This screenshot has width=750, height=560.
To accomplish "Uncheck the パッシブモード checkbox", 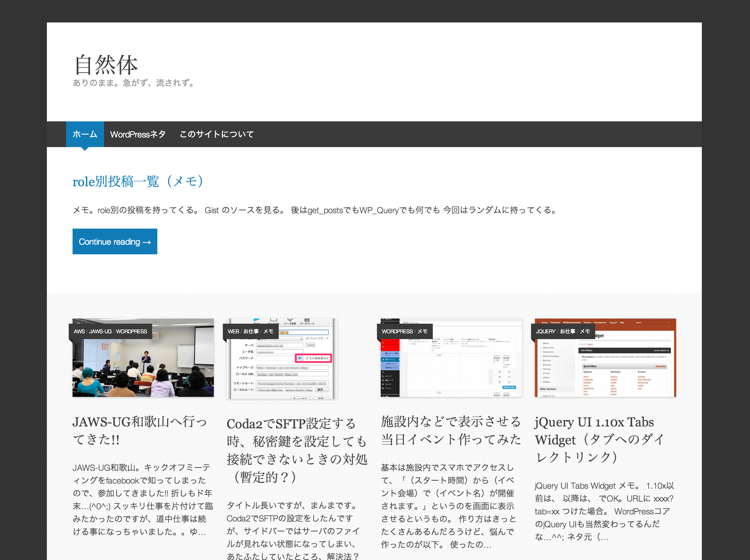I will click(307, 339).
